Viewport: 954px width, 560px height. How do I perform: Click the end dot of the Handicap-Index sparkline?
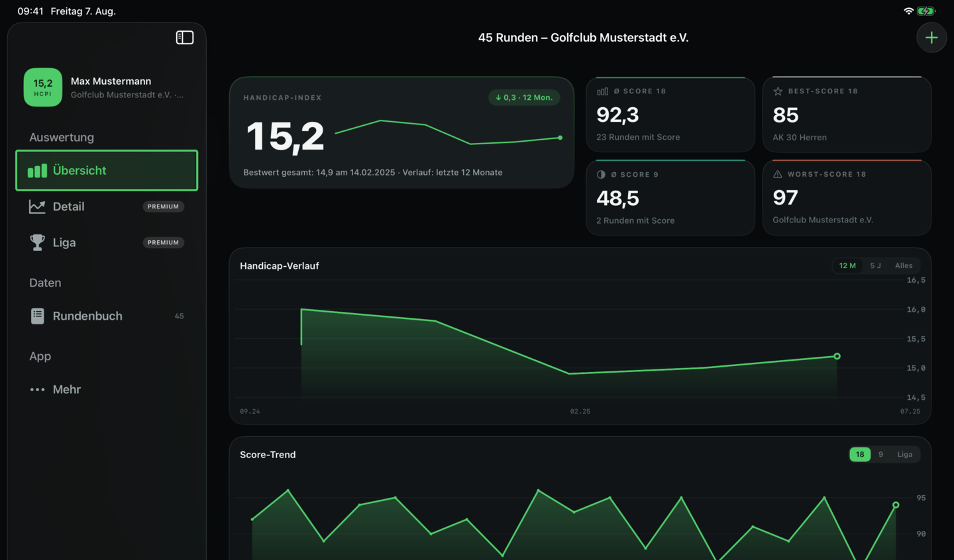click(560, 138)
